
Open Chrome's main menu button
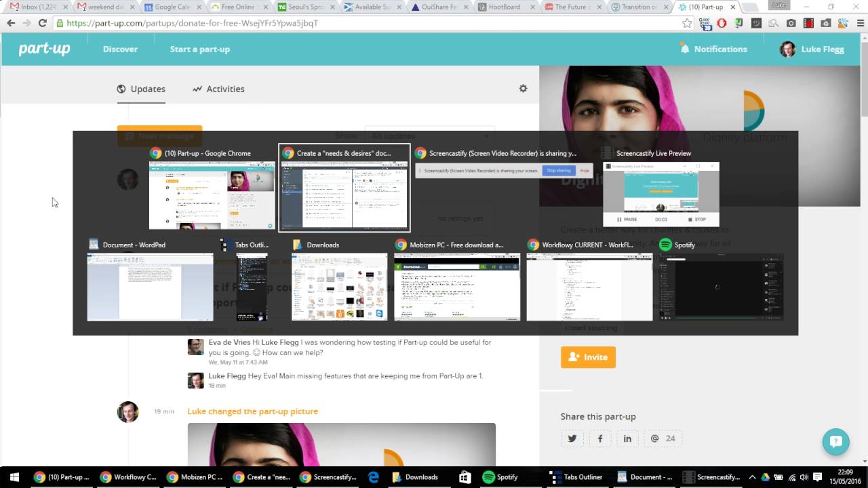[x=859, y=22]
